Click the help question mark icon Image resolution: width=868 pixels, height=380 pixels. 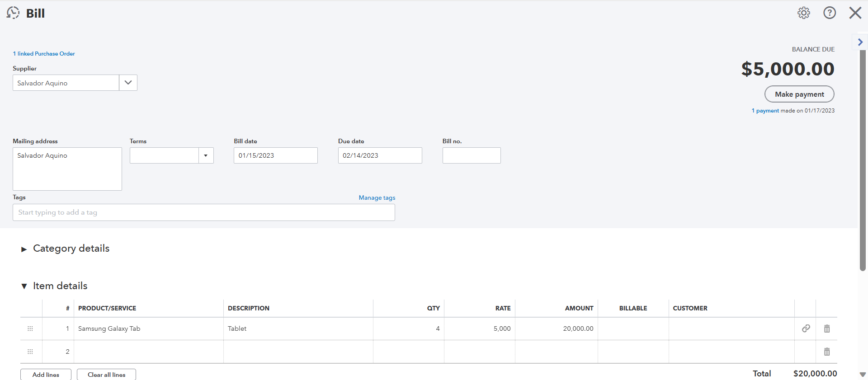pyautogui.click(x=829, y=13)
